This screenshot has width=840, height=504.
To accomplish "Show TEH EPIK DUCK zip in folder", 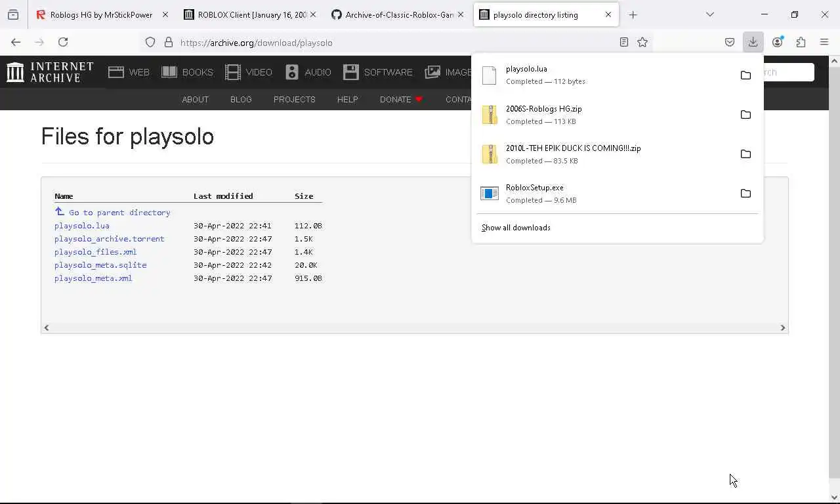I will 745,154.
